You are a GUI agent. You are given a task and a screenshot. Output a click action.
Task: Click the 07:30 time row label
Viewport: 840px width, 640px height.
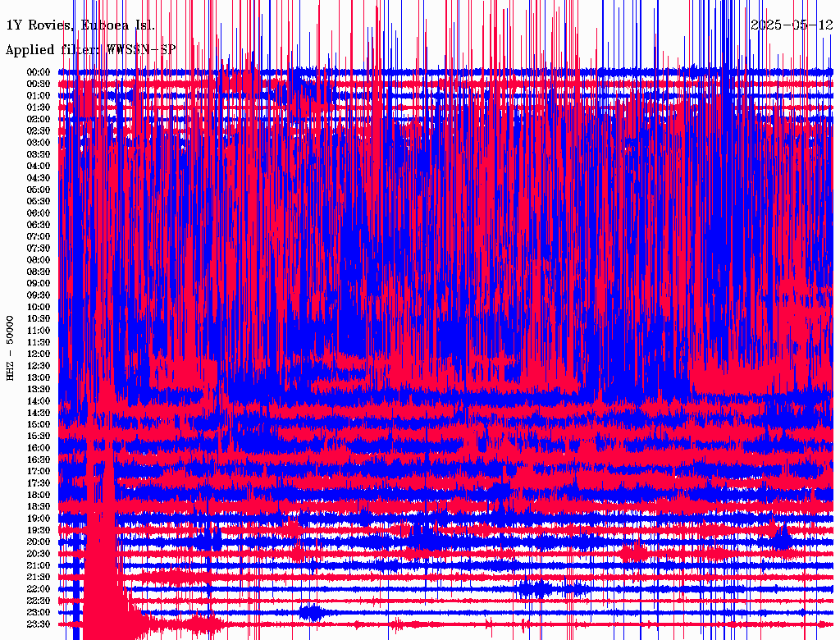coord(39,248)
